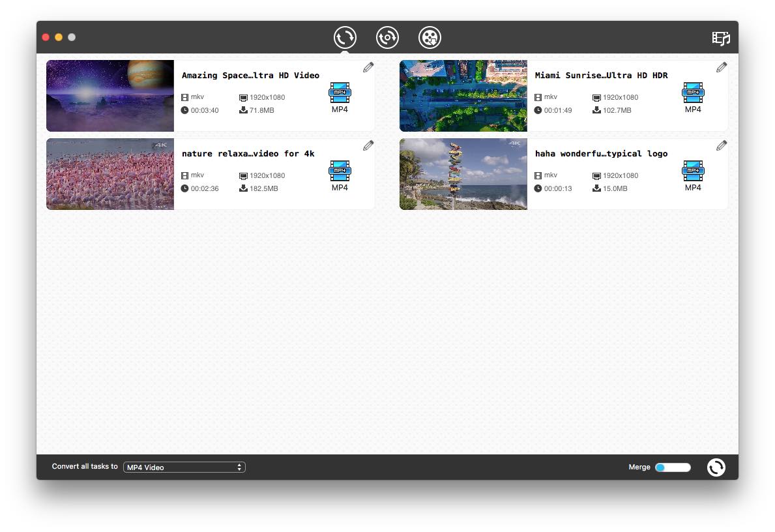Open the Convert tab icon in toolbar
This screenshot has width=775, height=532.
tap(345, 38)
